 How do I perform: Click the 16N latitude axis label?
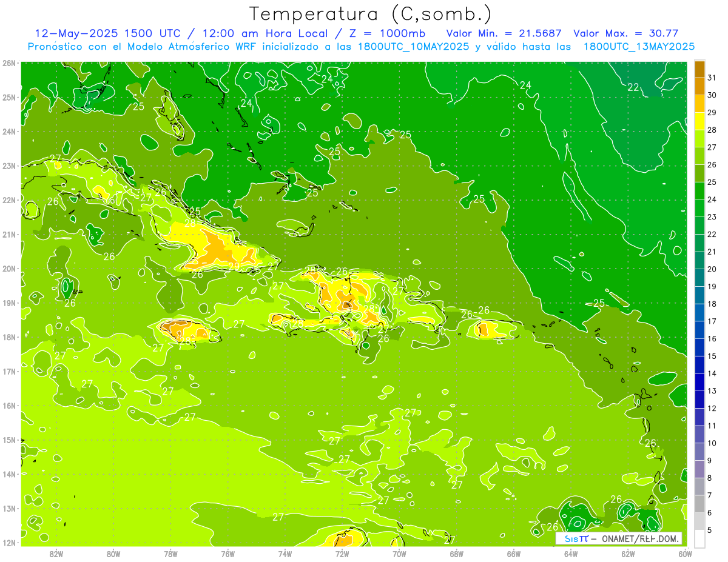[x=10, y=406]
